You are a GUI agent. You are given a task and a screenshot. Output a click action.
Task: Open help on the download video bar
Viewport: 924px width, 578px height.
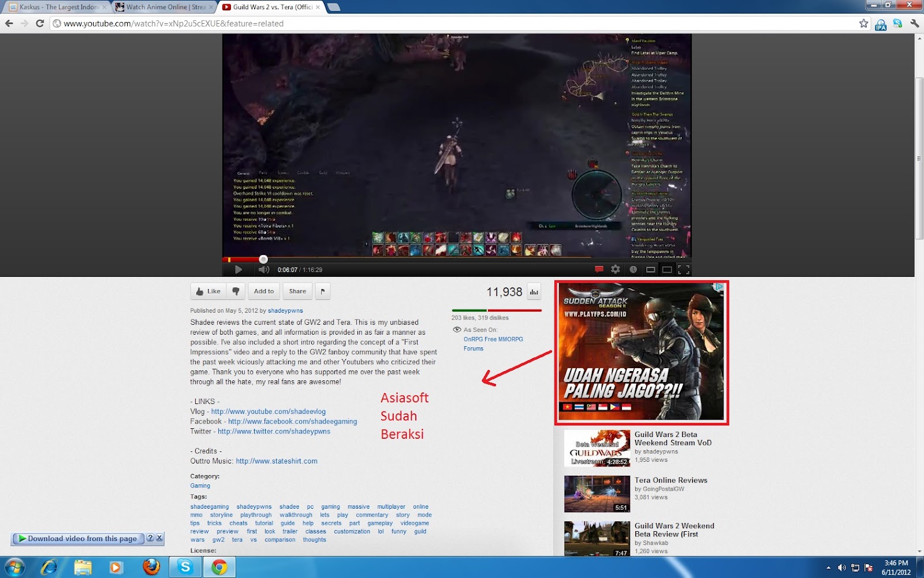[150, 538]
